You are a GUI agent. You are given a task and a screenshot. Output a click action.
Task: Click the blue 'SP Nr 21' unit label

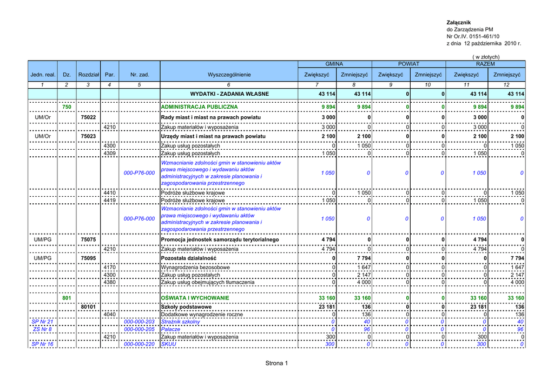42,322
